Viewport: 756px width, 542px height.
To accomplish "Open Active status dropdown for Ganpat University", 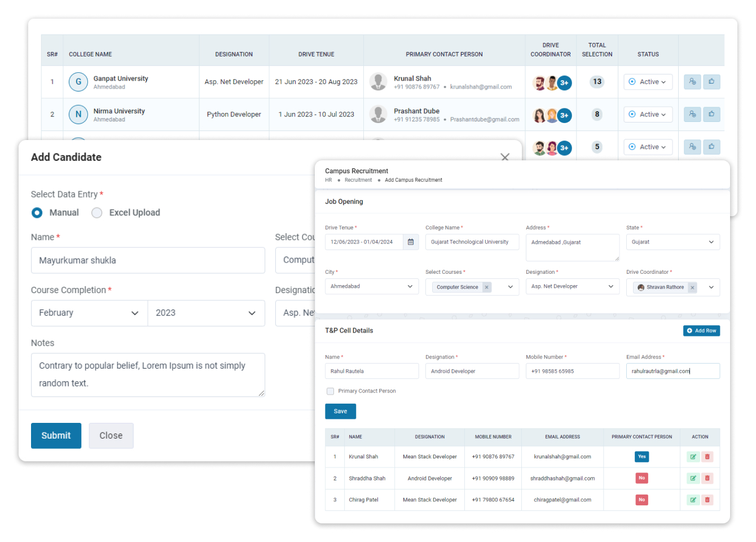I will pos(648,82).
